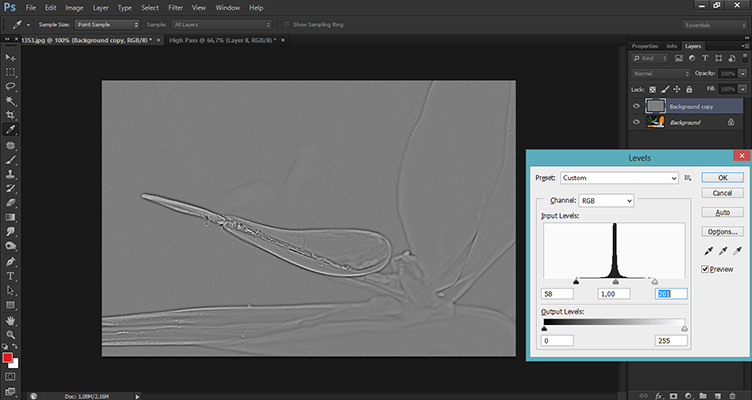Select the Type tool
Screen dimensions: 752x400
coord(10,275)
